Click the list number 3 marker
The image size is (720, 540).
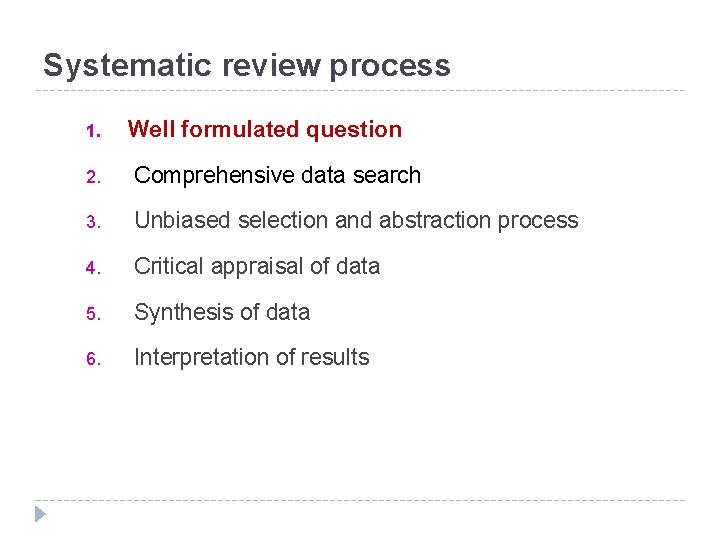tap(90, 222)
